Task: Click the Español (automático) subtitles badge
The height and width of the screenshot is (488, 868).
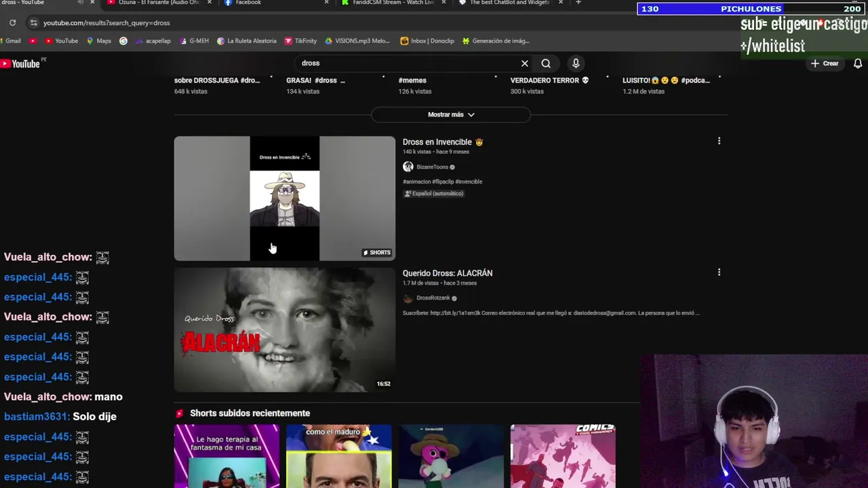Action: pyautogui.click(x=434, y=194)
